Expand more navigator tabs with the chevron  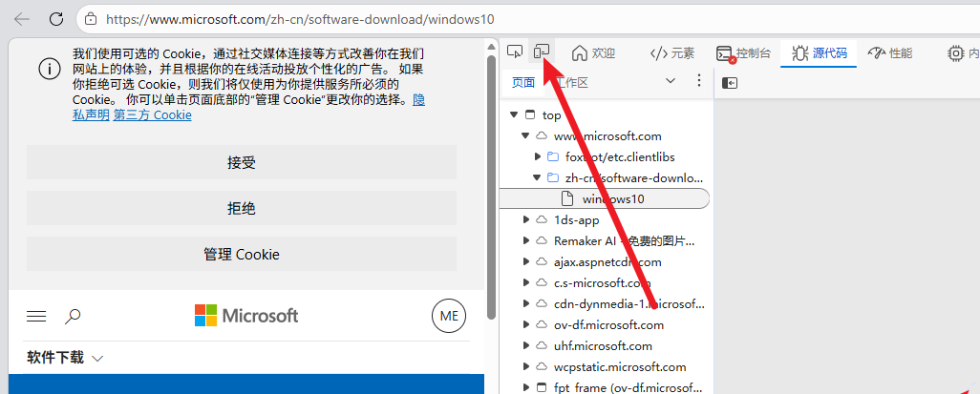point(671,81)
